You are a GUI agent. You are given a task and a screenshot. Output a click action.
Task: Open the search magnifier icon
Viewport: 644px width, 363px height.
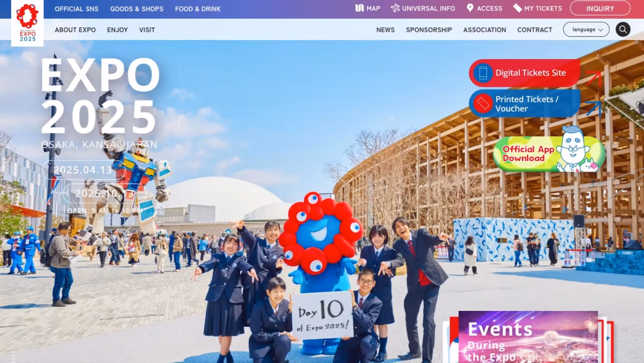click(x=623, y=29)
